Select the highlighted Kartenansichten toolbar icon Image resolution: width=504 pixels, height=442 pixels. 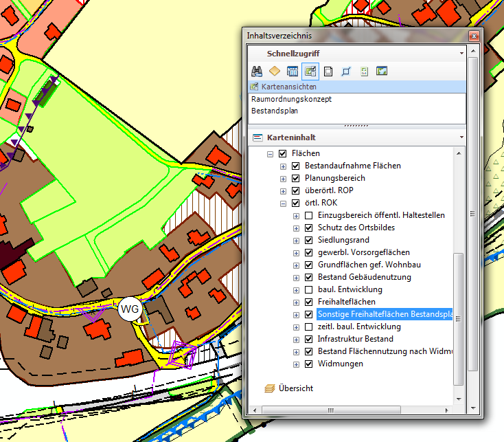[x=310, y=71]
